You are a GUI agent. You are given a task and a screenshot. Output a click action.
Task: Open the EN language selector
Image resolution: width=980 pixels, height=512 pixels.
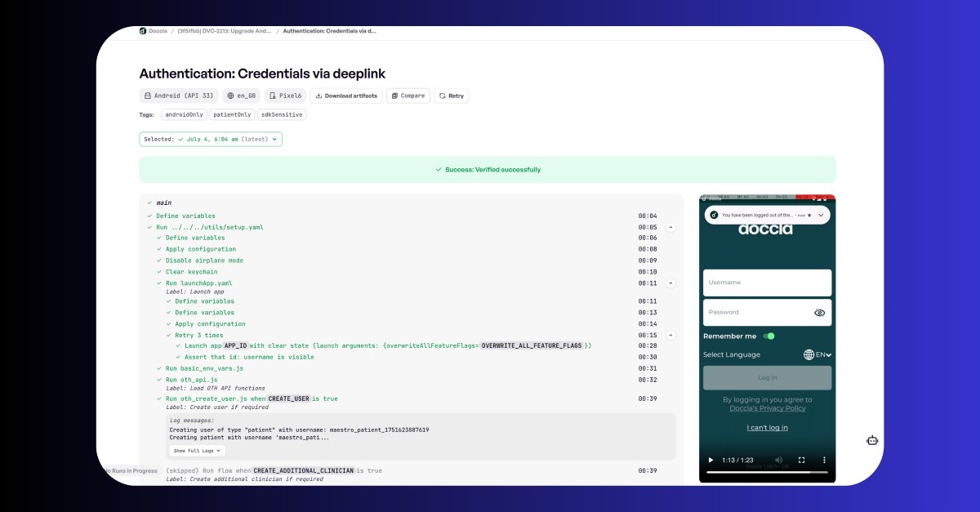coord(817,354)
